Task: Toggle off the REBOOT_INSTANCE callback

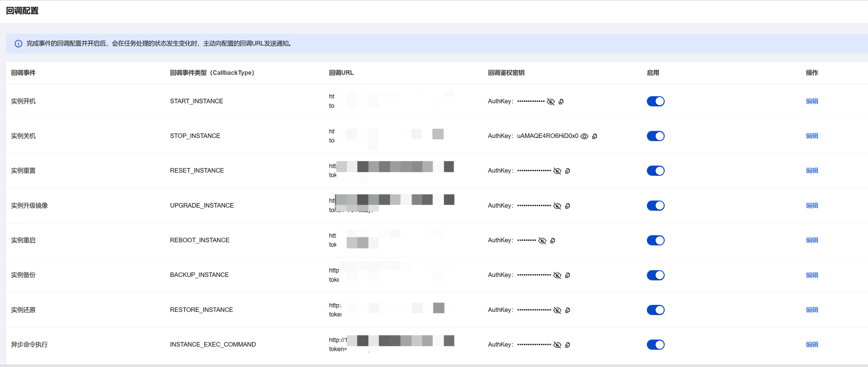Action: click(x=655, y=240)
